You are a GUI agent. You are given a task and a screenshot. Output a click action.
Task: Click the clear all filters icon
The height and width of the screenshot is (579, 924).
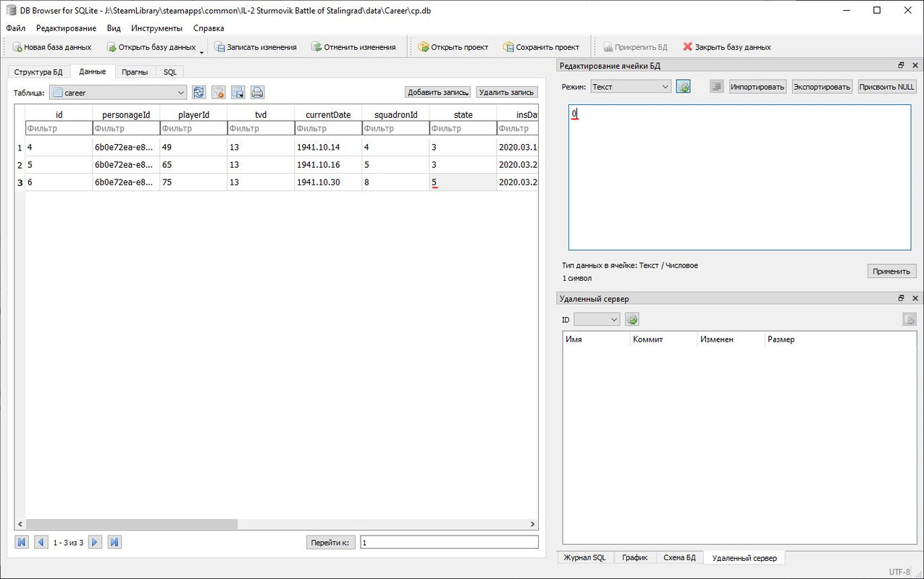[x=218, y=93]
